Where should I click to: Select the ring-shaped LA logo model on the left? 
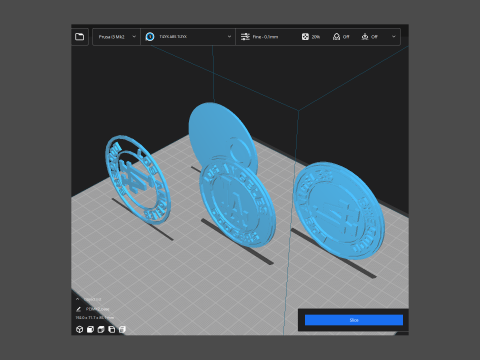tap(138, 179)
